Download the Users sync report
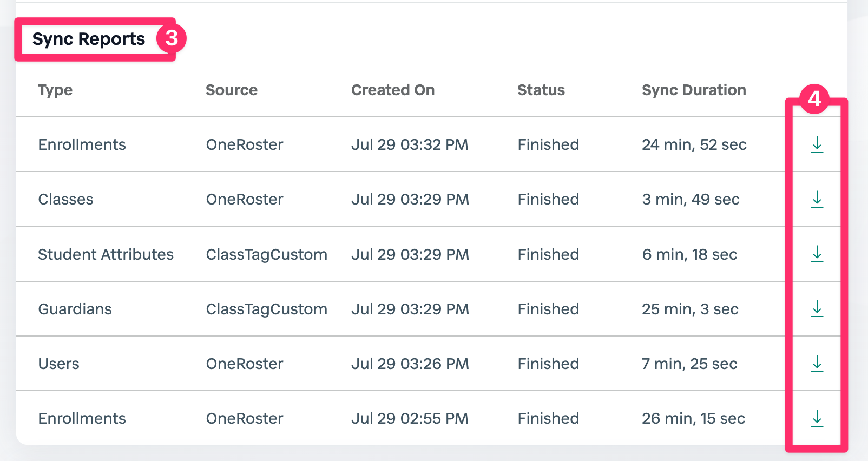Image resolution: width=868 pixels, height=461 pixels. point(817,364)
